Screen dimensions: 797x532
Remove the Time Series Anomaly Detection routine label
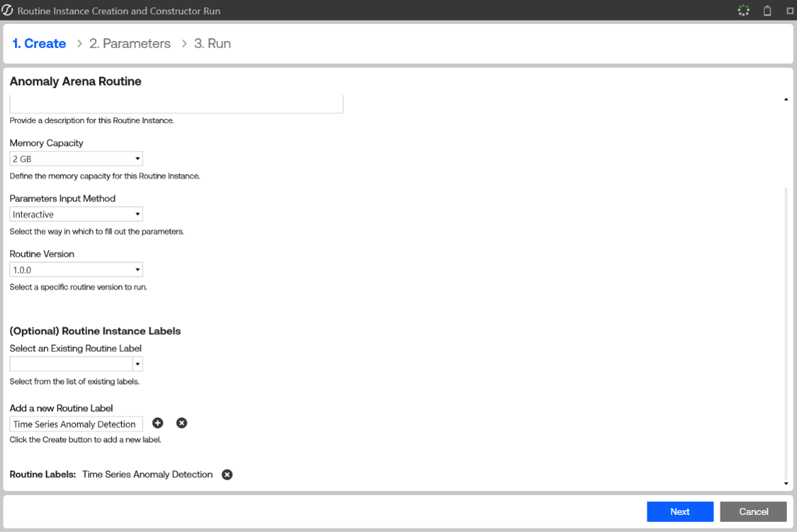[x=227, y=475]
